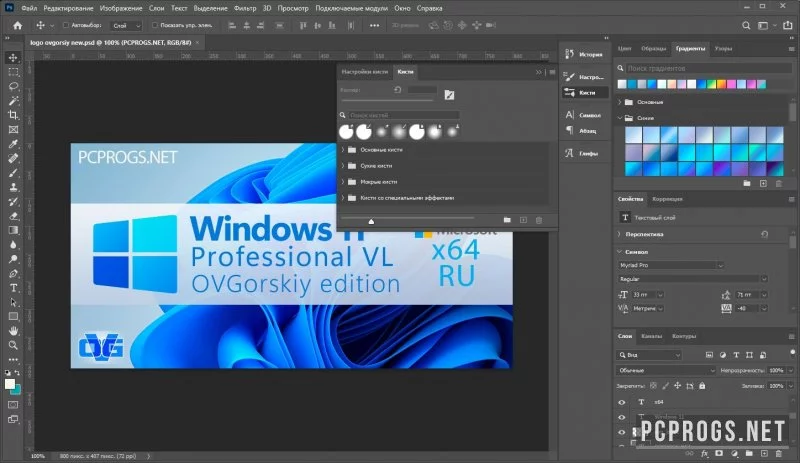Create a new layer with the plus icon

[x=764, y=453]
